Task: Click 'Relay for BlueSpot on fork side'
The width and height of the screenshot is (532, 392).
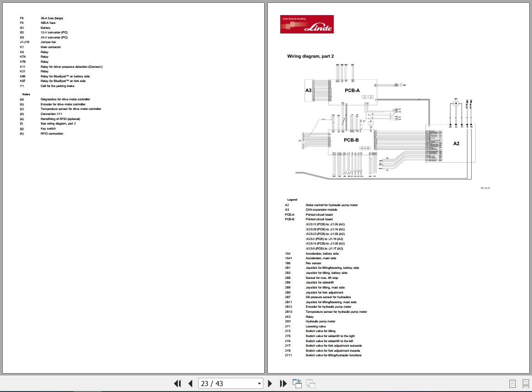Action: point(63,81)
